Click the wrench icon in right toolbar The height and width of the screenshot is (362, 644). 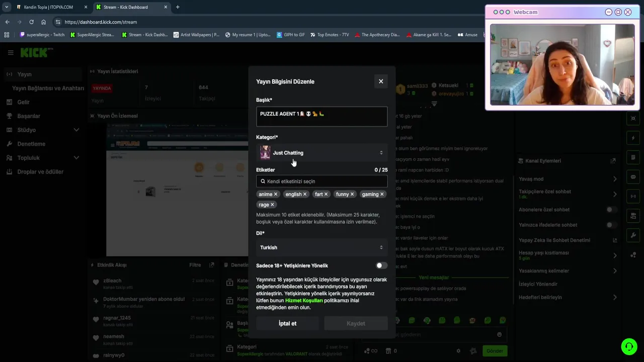(633, 235)
